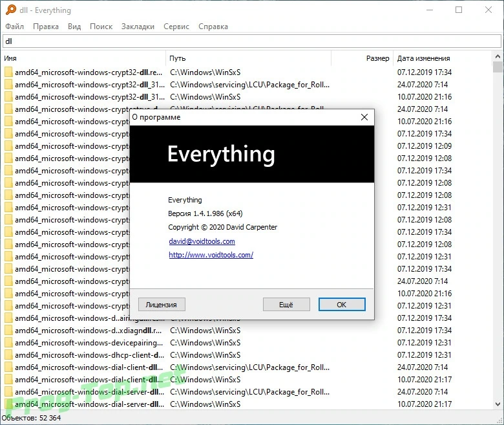Open the Закладки menu

(138, 27)
